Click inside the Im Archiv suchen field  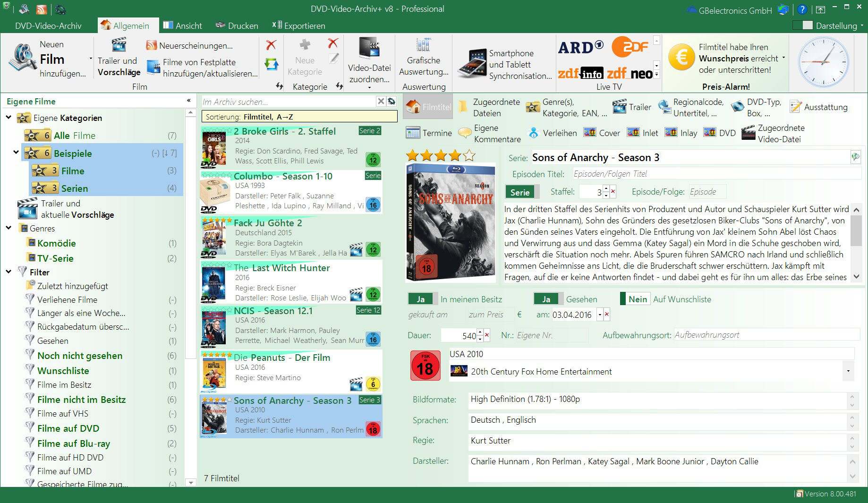tap(283, 101)
